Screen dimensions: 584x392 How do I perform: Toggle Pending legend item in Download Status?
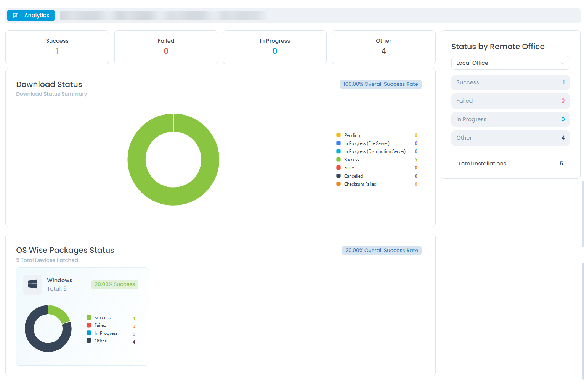pyautogui.click(x=351, y=135)
